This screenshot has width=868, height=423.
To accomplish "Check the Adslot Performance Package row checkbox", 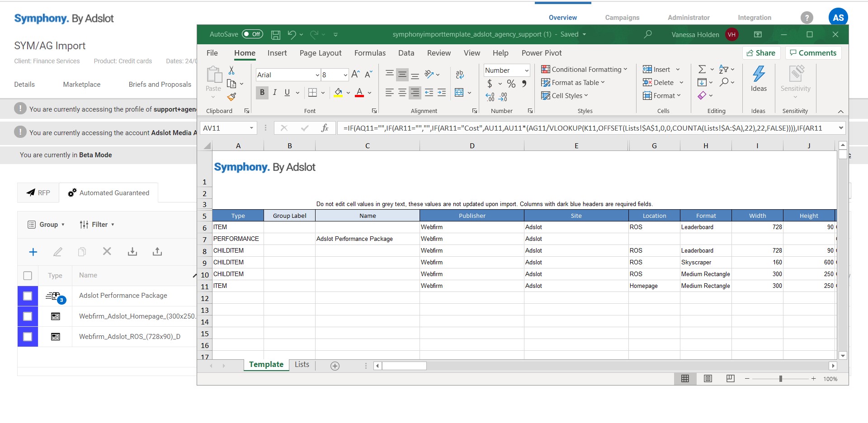I will 28,296.
